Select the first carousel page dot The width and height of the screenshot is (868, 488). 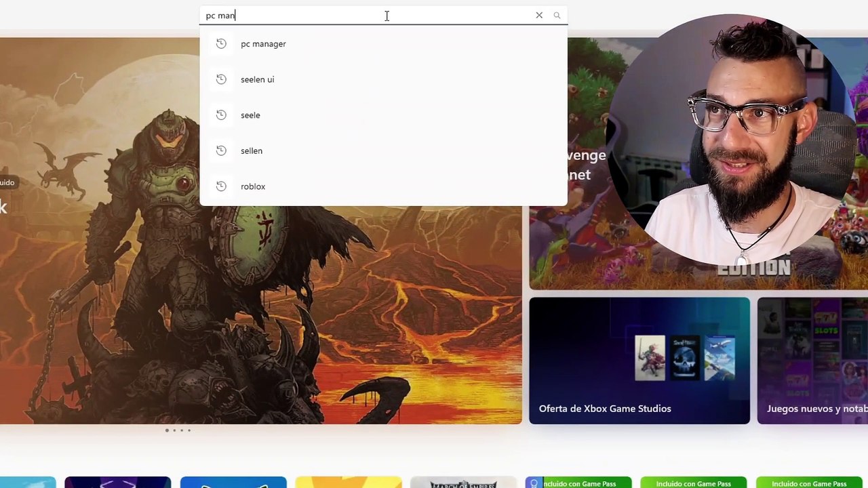tap(167, 430)
